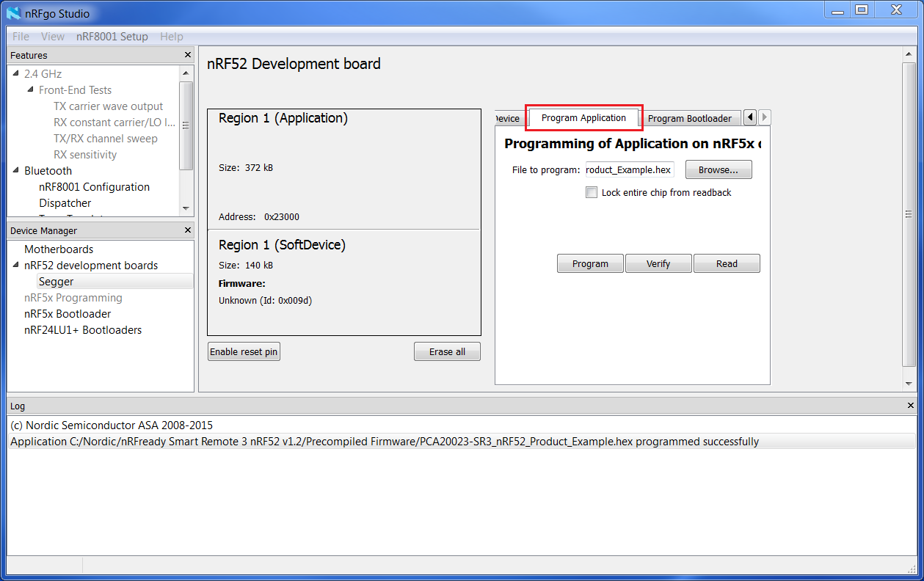Click the Program button
The width and height of the screenshot is (924, 581).
point(590,263)
